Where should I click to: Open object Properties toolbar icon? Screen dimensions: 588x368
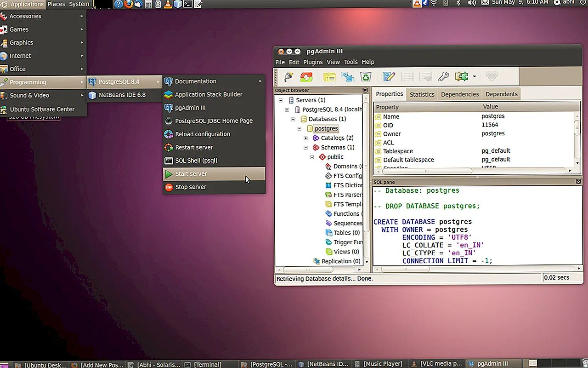coord(329,76)
